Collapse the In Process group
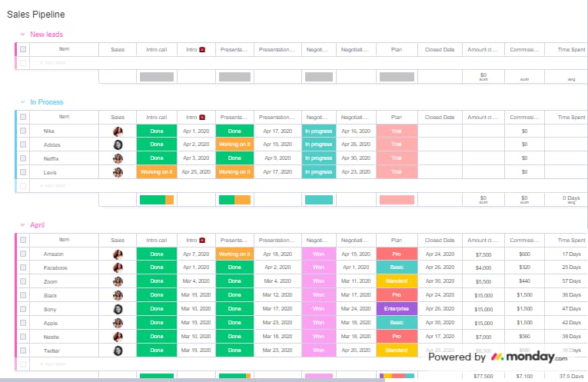This screenshot has height=382, width=588. click(x=22, y=102)
